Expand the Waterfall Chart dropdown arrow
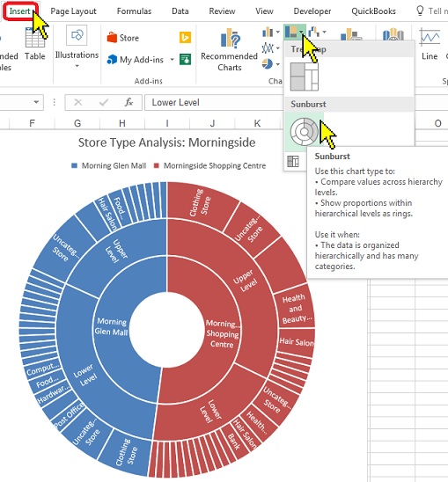The image size is (448, 482). coord(324,32)
